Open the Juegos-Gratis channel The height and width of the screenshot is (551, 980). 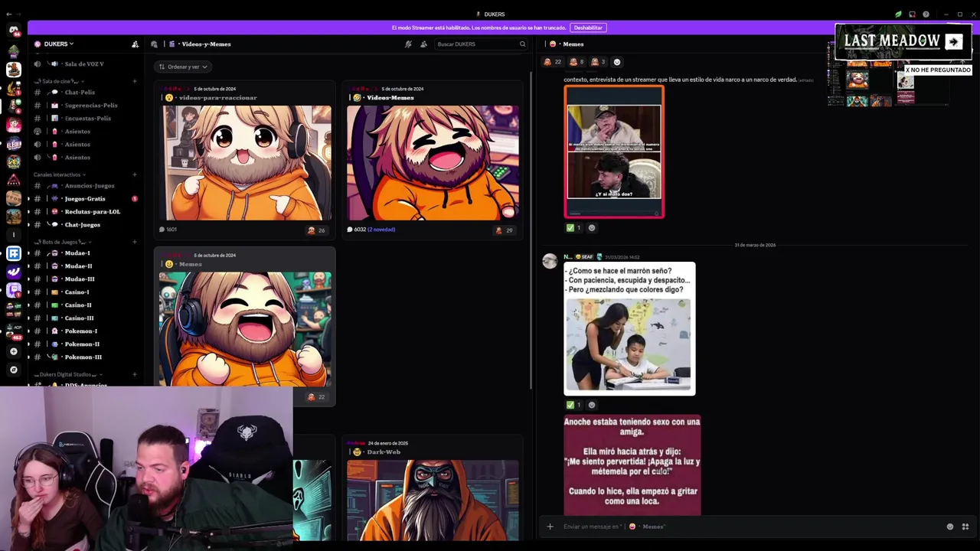[84, 199]
